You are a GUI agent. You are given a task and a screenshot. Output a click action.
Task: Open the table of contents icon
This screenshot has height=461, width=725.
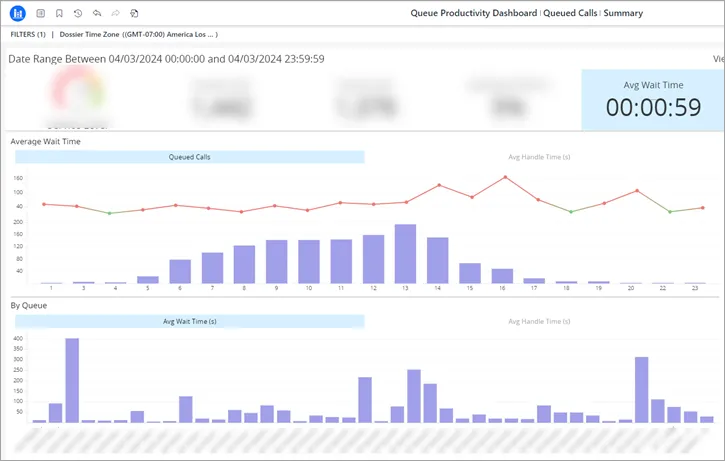pos(41,13)
